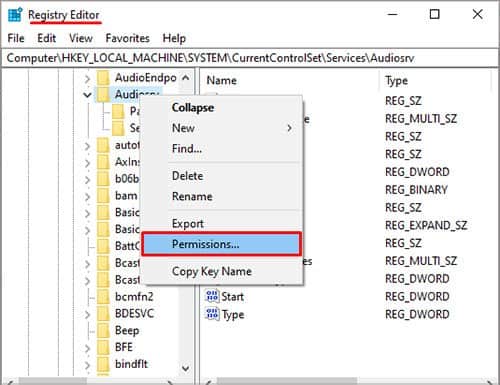Click the Registry Editor app icon
The width and height of the screenshot is (500, 385).
[15, 15]
